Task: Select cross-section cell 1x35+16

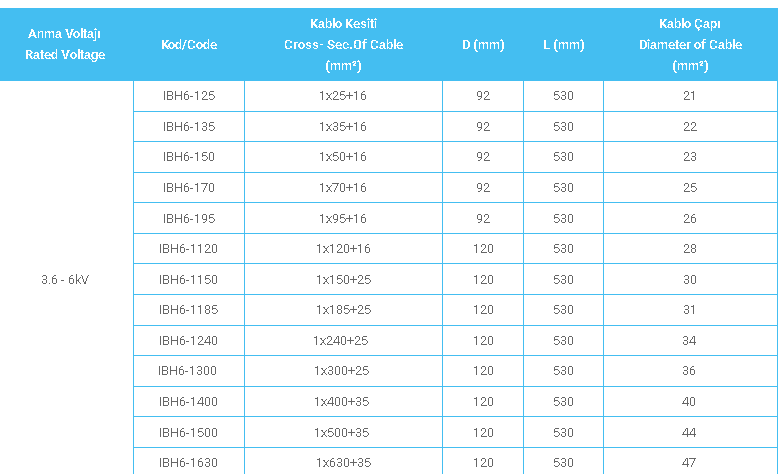Action: tap(343, 127)
